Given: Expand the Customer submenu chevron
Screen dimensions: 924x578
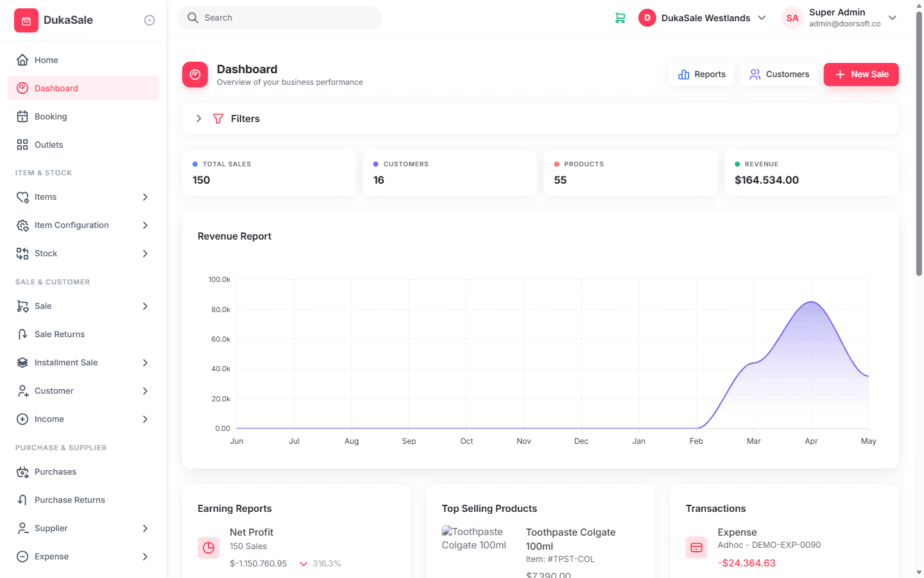Looking at the screenshot, I should pyautogui.click(x=145, y=391).
